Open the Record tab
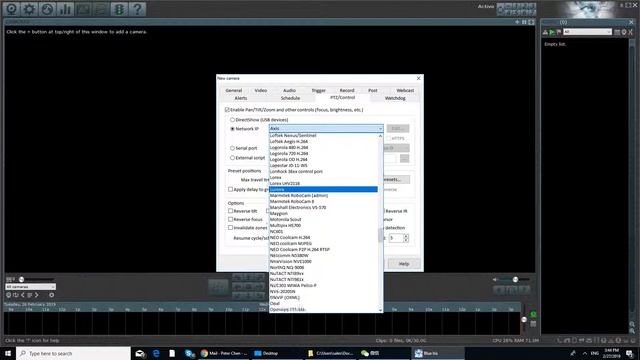Image resolution: width=640 pixels, height=360 pixels. tap(347, 91)
